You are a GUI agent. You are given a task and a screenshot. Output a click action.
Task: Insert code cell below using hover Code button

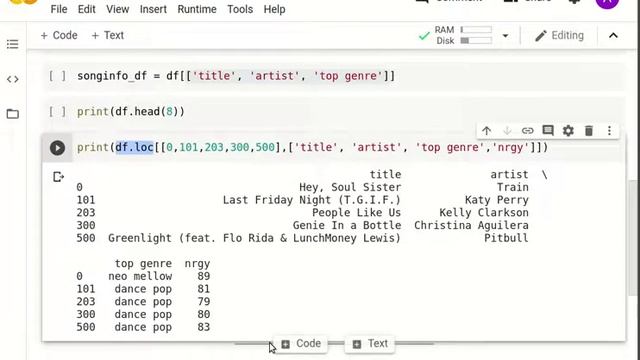click(302, 344)
